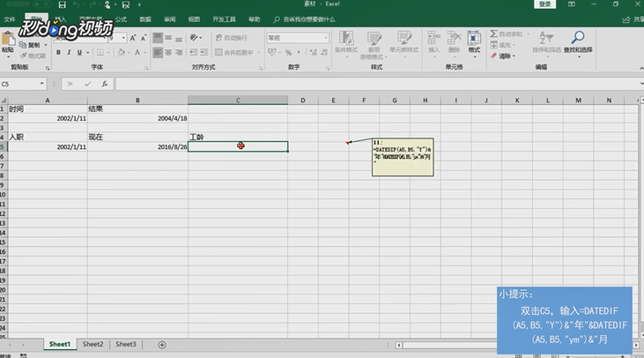Open the font size dropdown arrow
Image resolution: width=644 pixels, height=358 pixels.
[123, 38]
